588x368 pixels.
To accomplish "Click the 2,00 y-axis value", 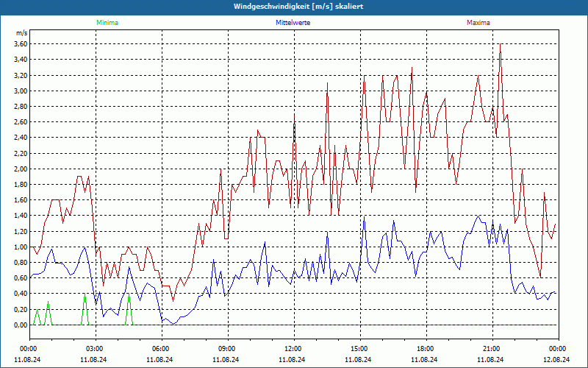I will tap(21, 169).
